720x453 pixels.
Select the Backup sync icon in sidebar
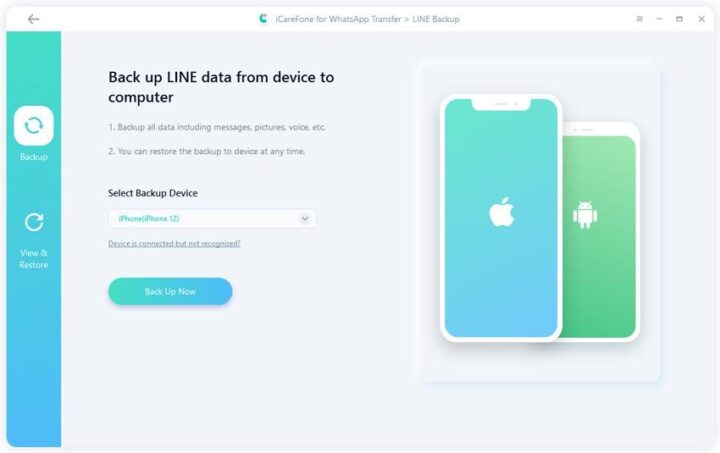pyautogui.click(x=34, y=125)
